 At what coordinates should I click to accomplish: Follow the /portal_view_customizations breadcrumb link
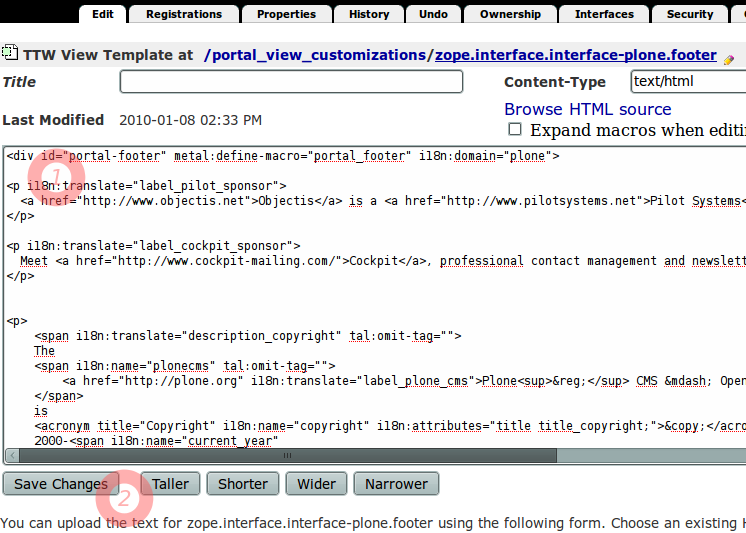pyautogui.click(x=316, y=55)
